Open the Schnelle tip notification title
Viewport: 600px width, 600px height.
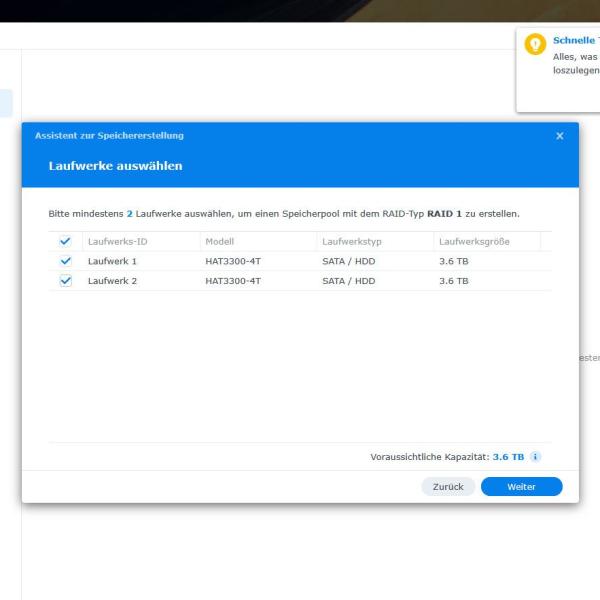[575, 41]
